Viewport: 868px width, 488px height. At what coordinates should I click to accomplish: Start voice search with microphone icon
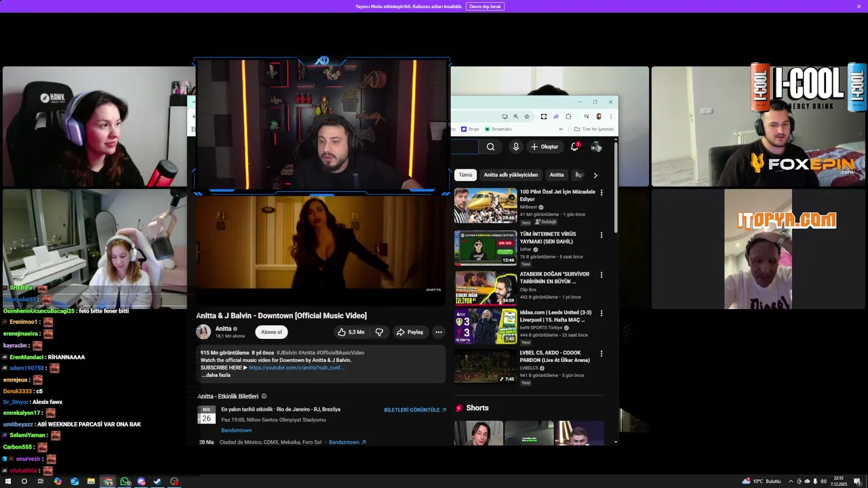[516, 146]
